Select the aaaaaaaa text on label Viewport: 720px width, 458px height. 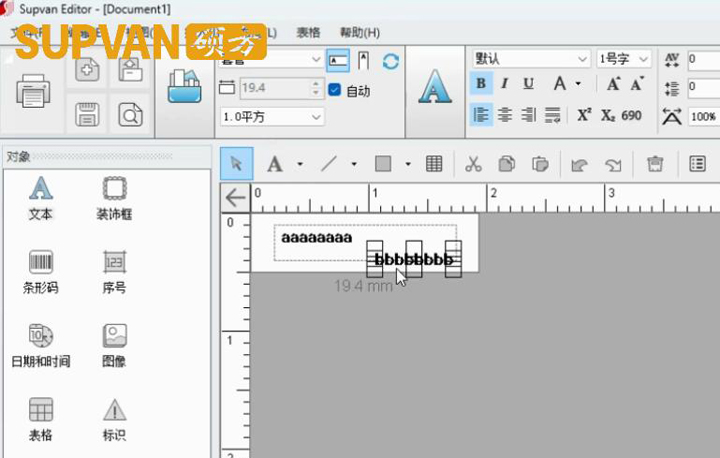(317, 238)
